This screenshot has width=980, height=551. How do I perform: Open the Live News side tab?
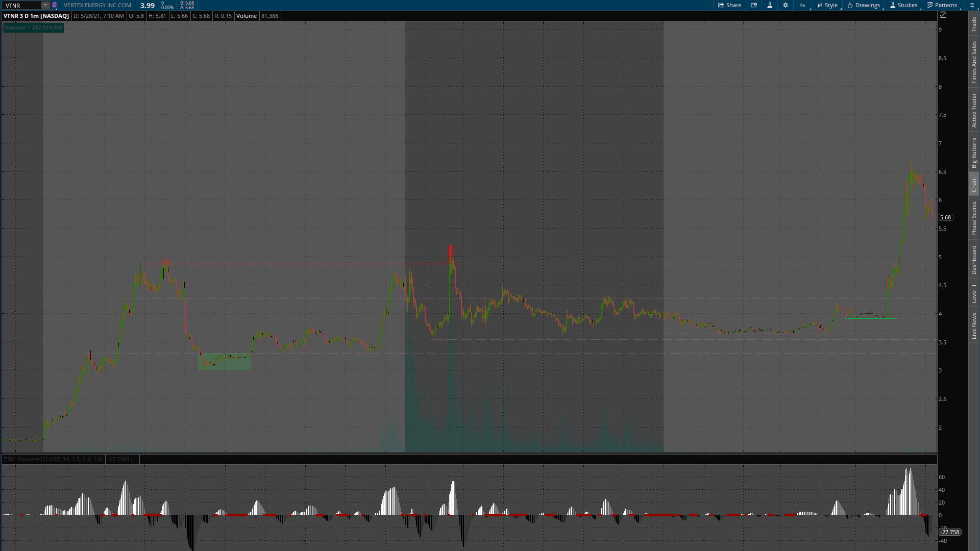point(974,326)
